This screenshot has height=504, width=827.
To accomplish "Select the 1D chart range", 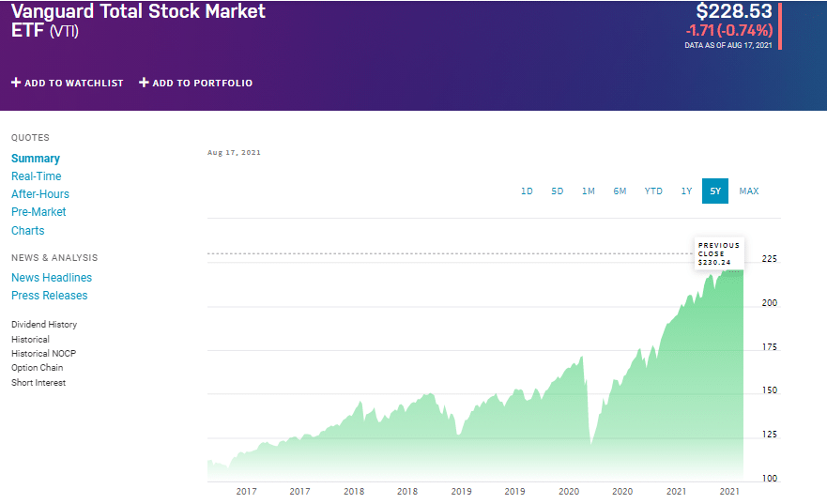I will [527, 191].
